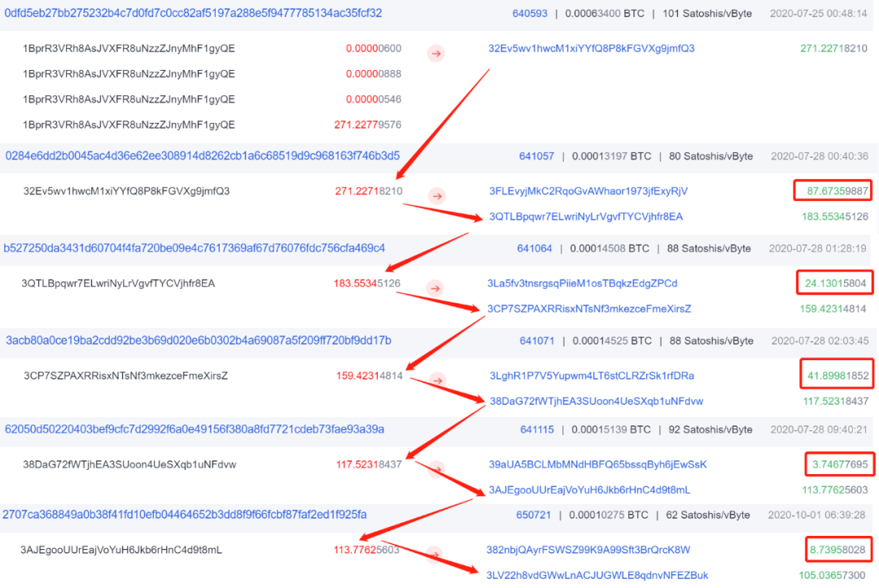Open block height 641057

[x=536, y=156]
